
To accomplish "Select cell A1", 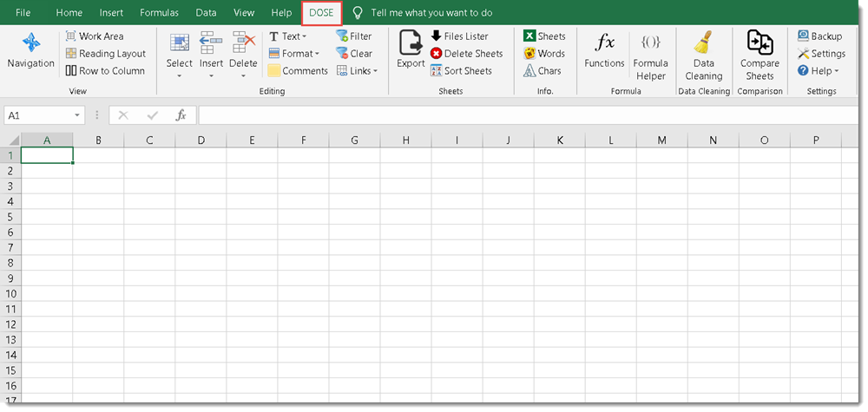I will [47, 155].
